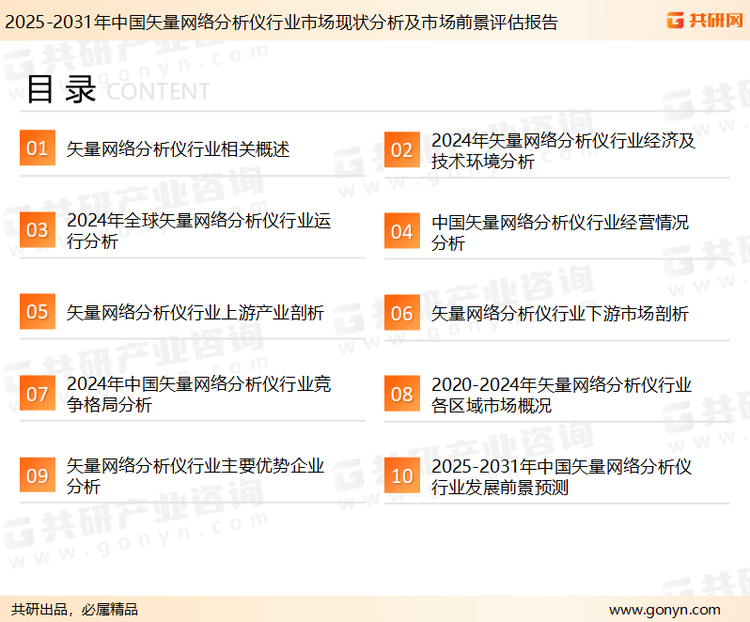
Task: Open chapter 2020-2024年矢量网络分析仪行业各区域市场概况
Action: (562, 395)
